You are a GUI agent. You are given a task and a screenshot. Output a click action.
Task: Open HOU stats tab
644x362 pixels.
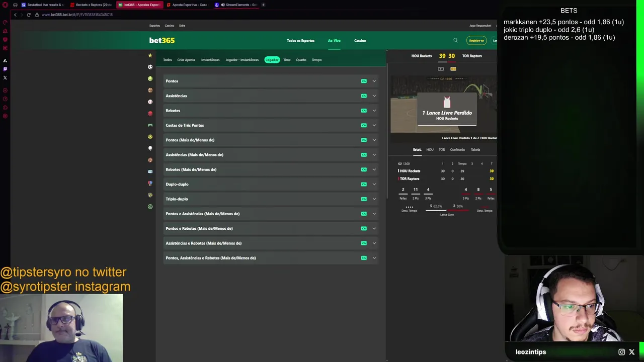430,149
